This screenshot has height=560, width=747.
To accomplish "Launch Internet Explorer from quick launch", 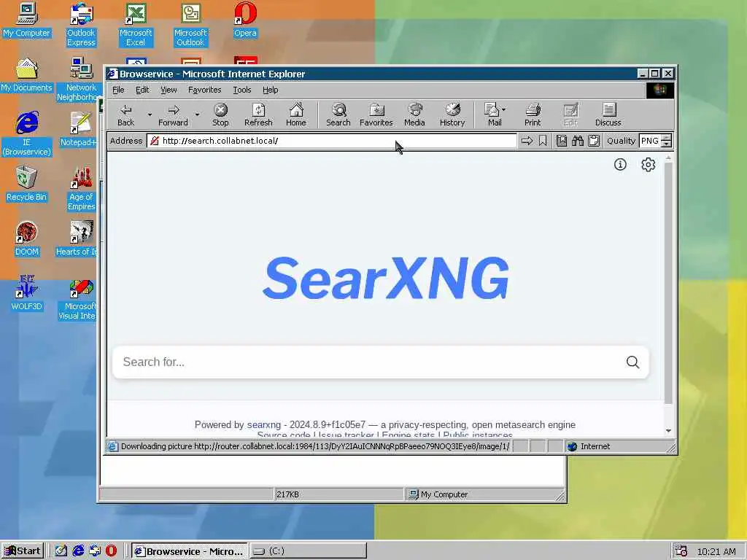I will click(x=78, y=551).
